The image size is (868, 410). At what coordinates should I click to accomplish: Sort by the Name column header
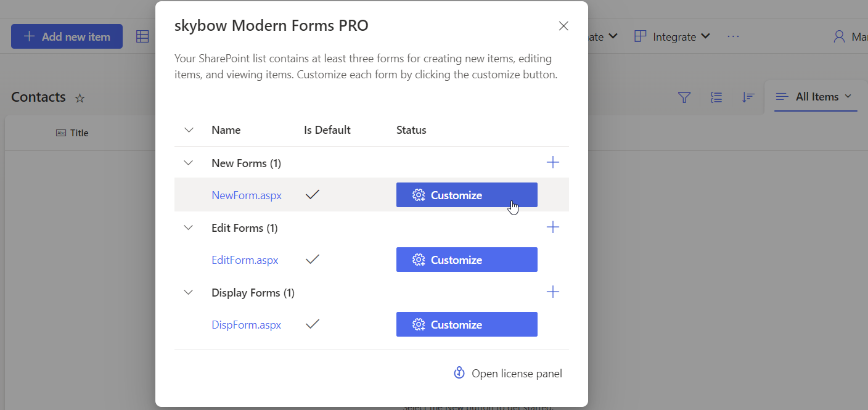point(226,130)
